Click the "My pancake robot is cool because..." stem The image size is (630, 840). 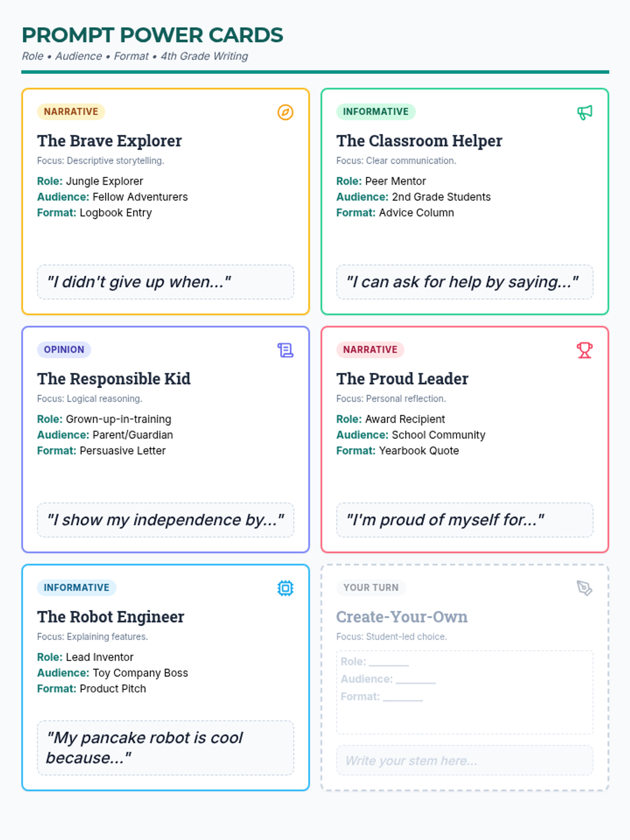(165, 748)
